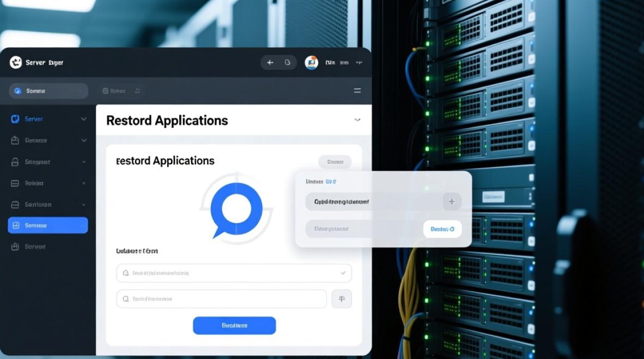Click the gray pill button in the card corner
Screen dimensions: 644x359
tap(335, 162)
